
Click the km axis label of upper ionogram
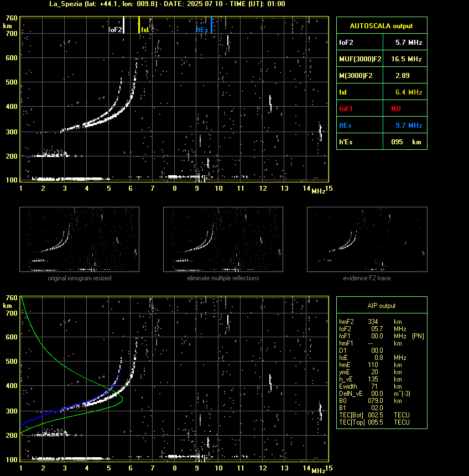(x=7, y=26)
